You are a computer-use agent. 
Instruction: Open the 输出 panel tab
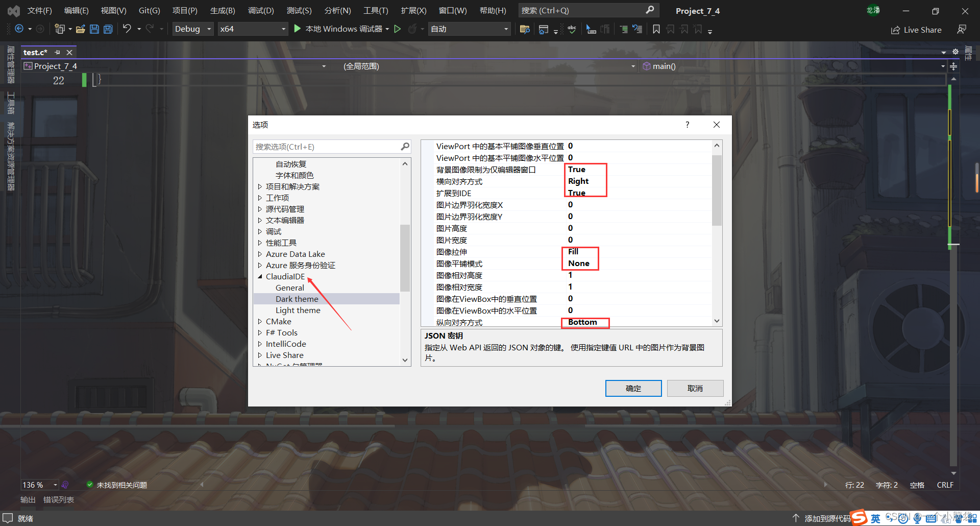tap(28, 499)
